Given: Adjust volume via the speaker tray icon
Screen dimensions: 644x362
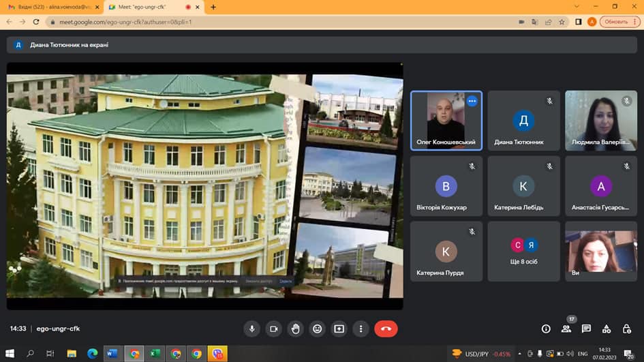Looking at the screenshot, I should [570, 354].
